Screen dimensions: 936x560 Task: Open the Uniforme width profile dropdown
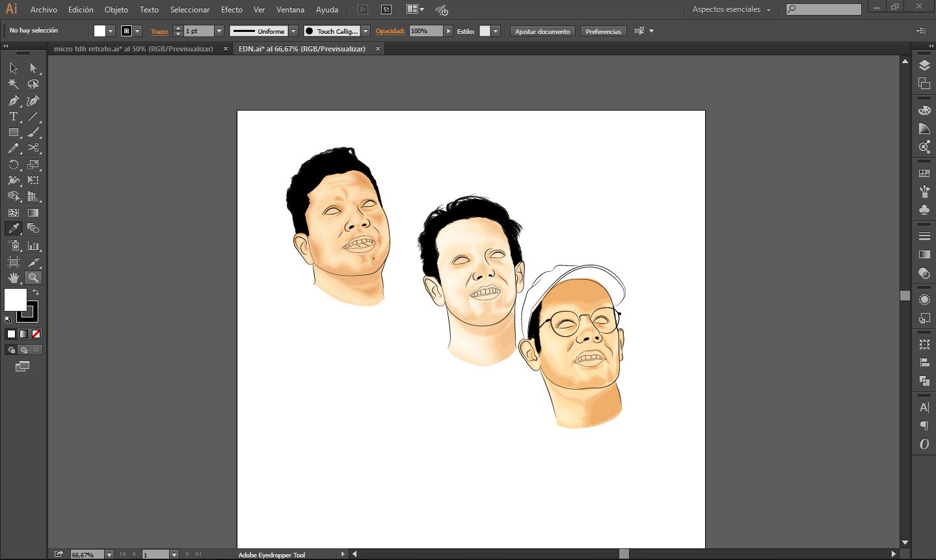click(x=293, y=31)
